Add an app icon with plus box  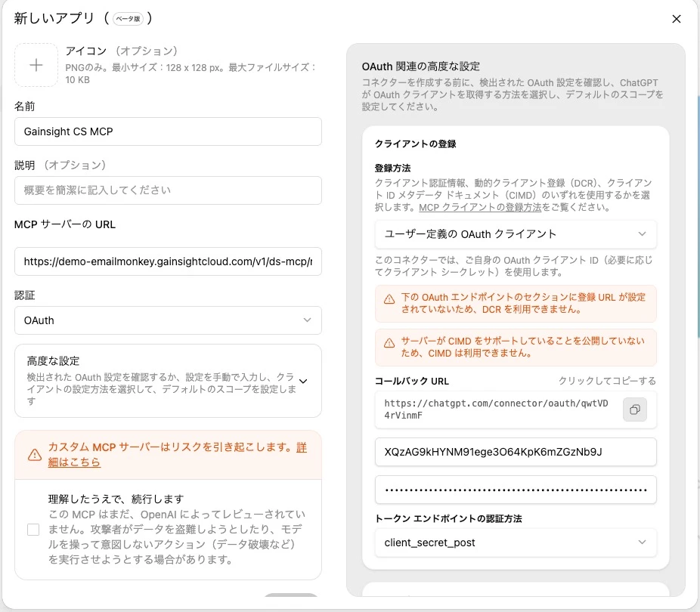pyautogui.click(x=36, y=65)
